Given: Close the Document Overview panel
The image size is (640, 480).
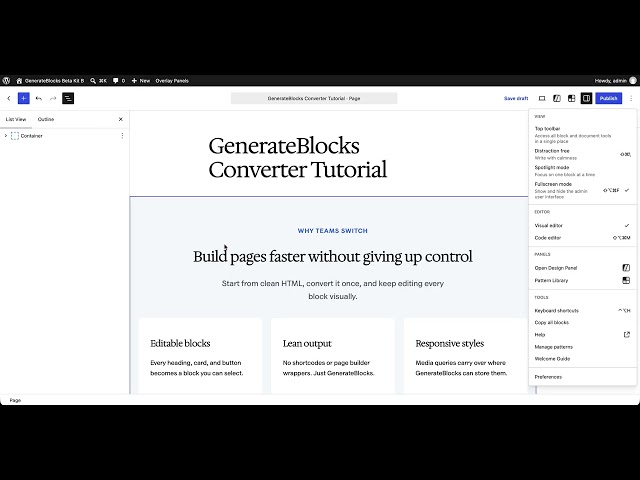Looking at the screenshot, I should [x=120, y=119].
